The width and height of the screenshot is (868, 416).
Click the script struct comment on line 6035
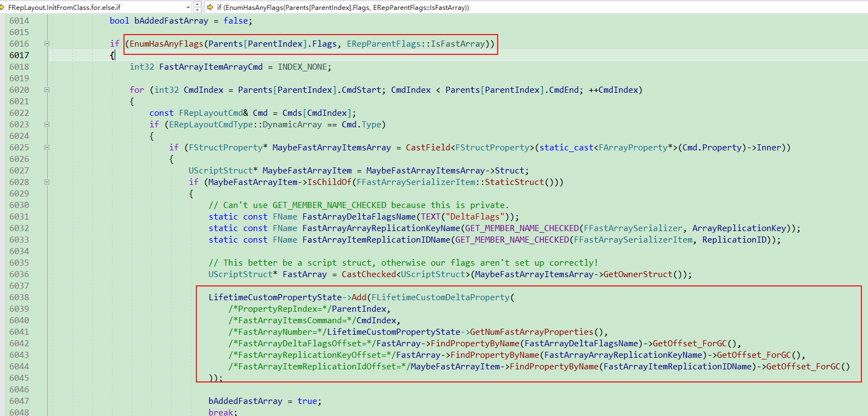click(403, 263)
